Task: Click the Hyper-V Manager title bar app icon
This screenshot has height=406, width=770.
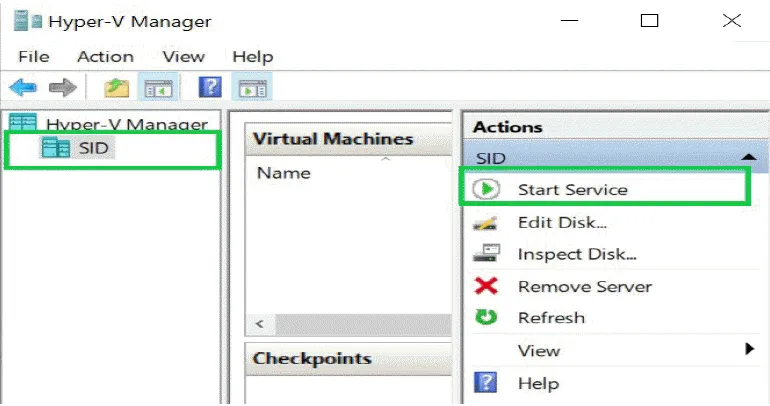Action: [x=28, y=21]
